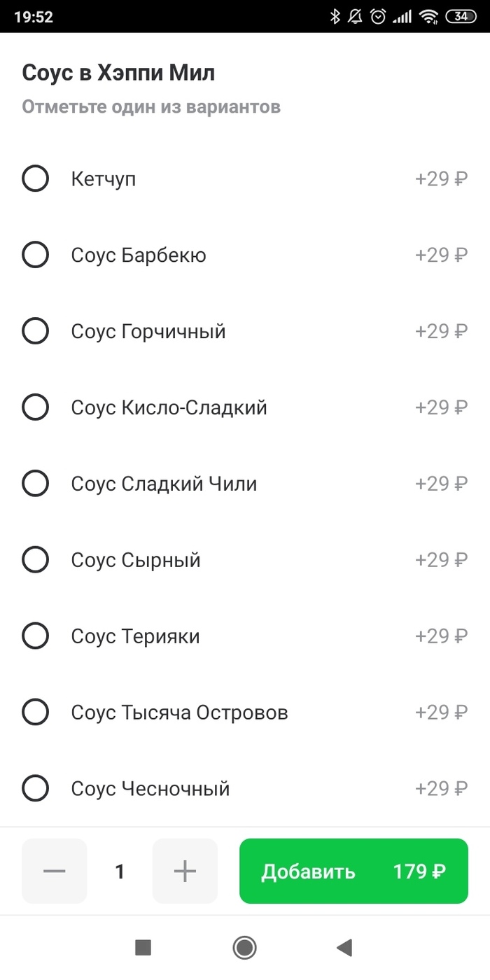This screenshot has height=980, width=490.
Task: Tap the muted notifications bell icon
Action: click(x=356, y=17)
